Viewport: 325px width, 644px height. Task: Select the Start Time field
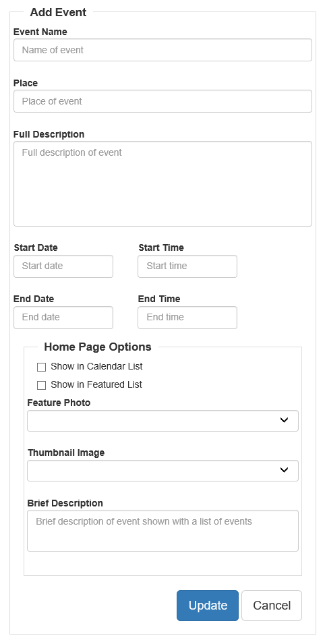pos(187,266)
